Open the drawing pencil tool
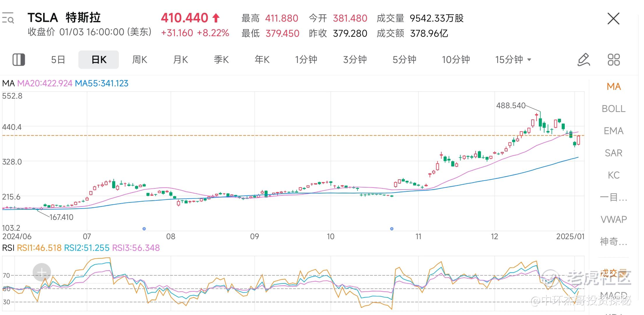 click(x=584, y=60)
